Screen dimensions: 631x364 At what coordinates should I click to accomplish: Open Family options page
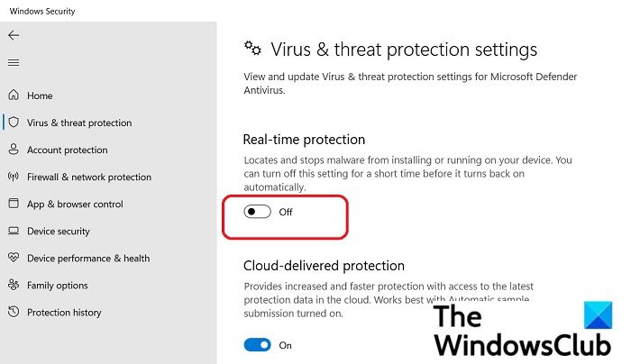coord(57,286)
